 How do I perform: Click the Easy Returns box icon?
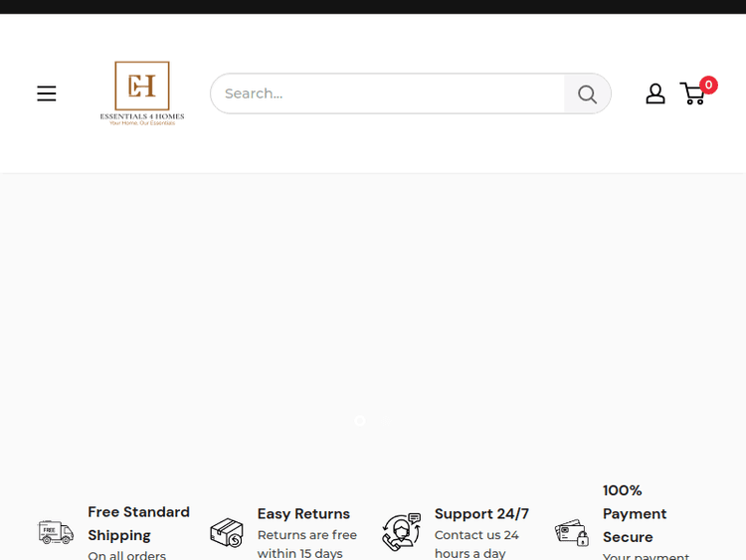tap(227, 533)
